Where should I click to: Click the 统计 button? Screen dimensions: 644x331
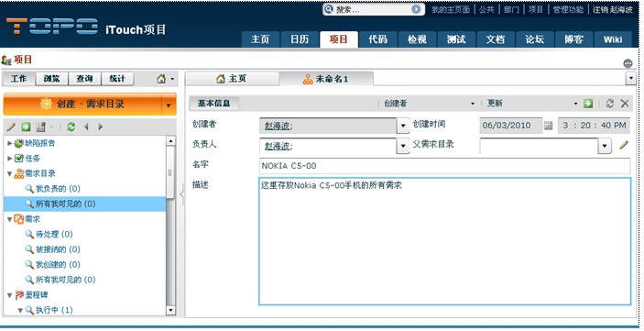[x=117, y=79]
